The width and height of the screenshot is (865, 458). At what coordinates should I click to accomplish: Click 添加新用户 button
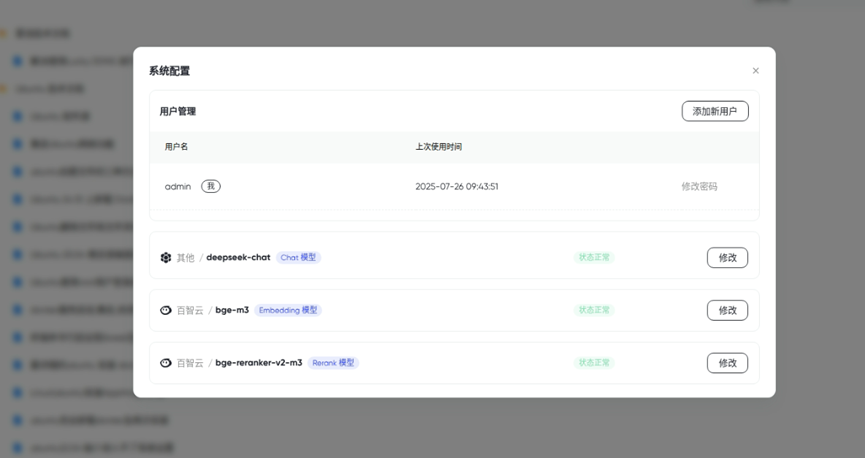coord(715,111)
